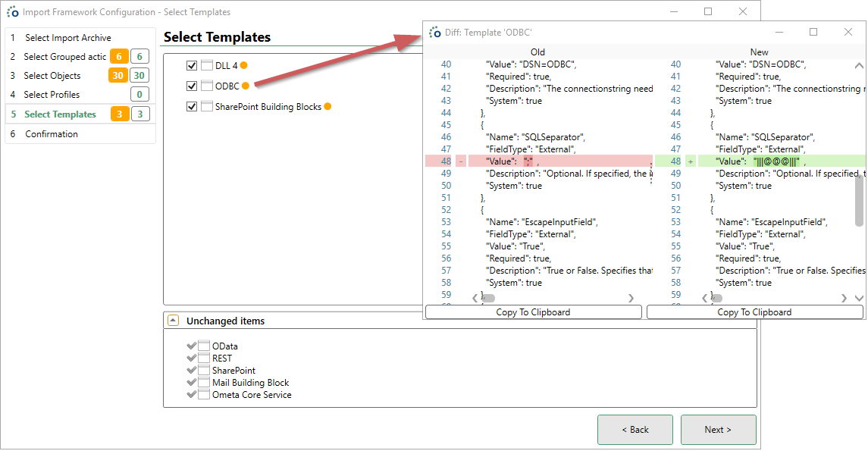This screenshot has width=868, height=451.
Task: Click the orange status dot beside ODBC
Action: (245, 86)
